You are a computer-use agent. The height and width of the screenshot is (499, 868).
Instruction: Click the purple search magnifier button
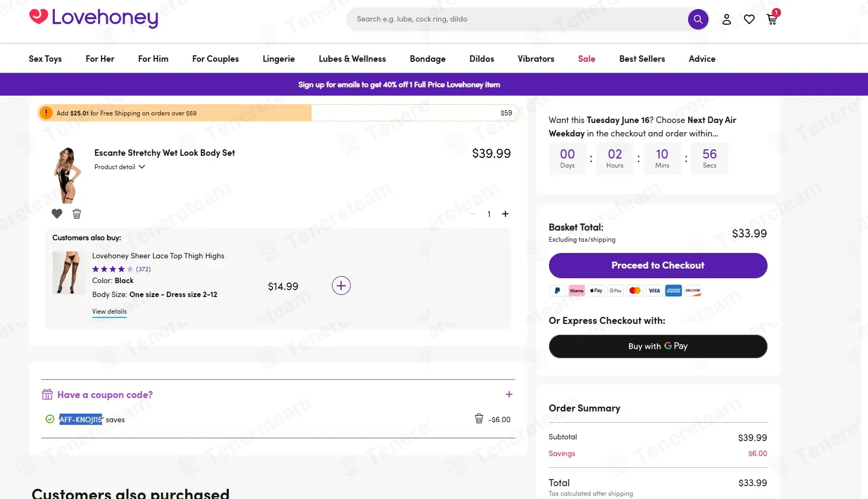(x=698, y=19)
